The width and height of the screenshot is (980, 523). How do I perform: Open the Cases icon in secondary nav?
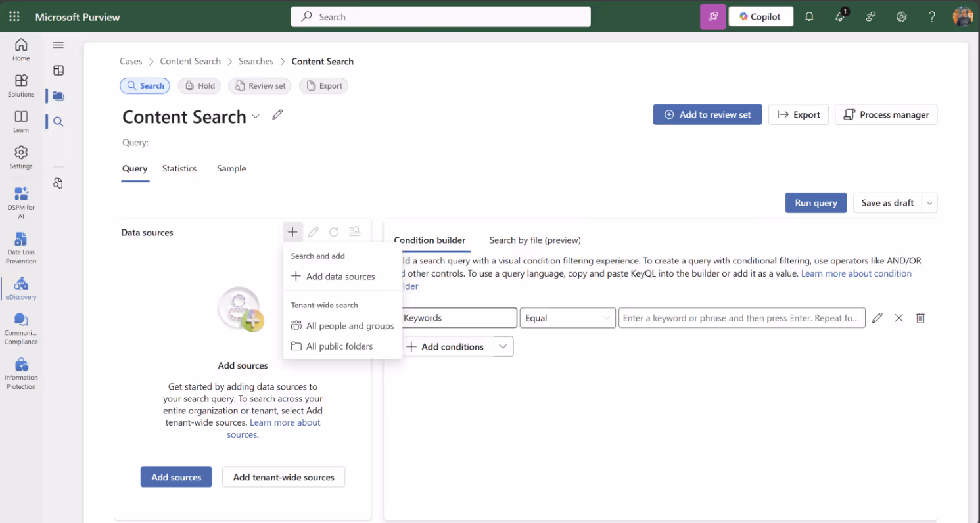coord(58,96)
